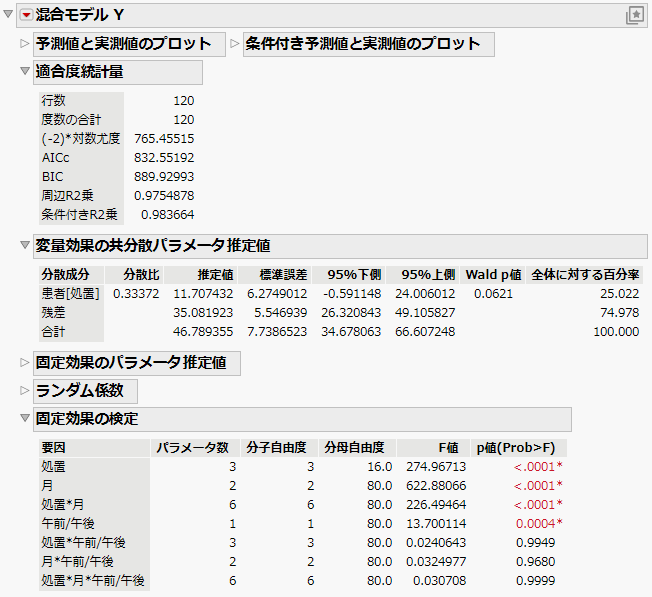Select the 処置*月*午前/午後 row label
This screenshot has width=652, height=597.
tap(93, 580)
